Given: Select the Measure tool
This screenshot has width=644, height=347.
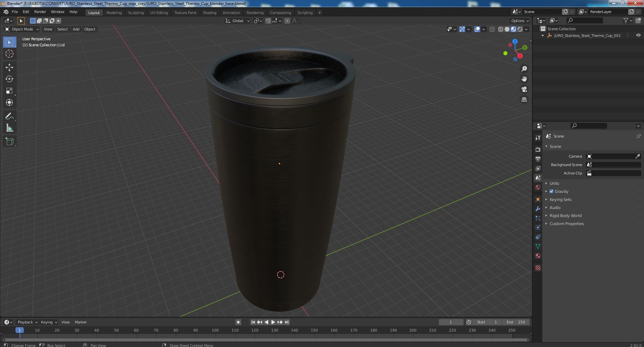Looking at the screenshot, I should [9, 128].
